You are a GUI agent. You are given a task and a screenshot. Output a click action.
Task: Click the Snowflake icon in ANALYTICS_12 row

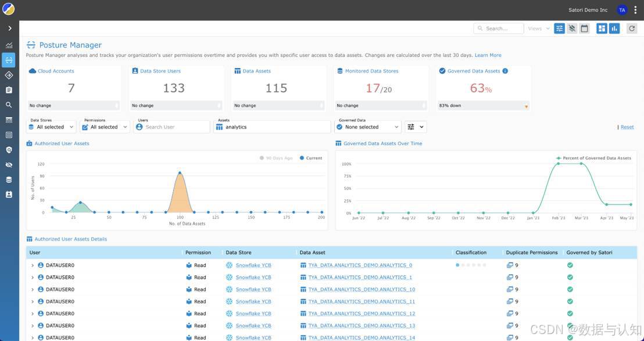[x=229, y=314]
